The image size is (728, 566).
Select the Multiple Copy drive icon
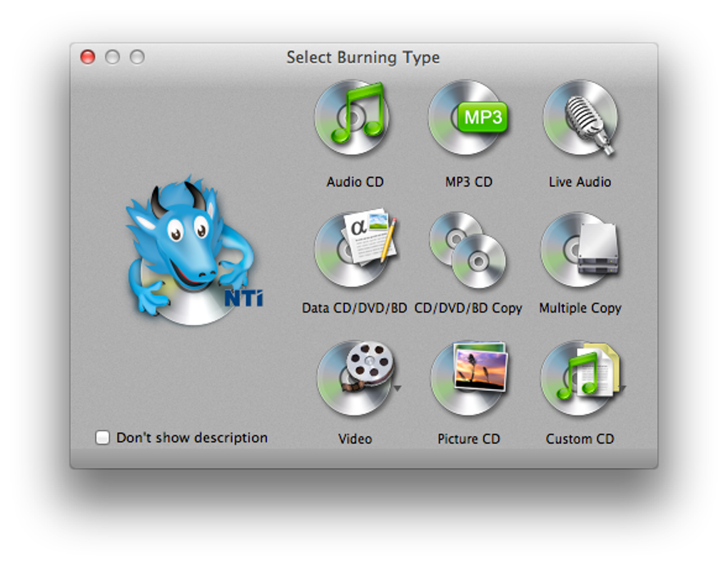[580, 249]
